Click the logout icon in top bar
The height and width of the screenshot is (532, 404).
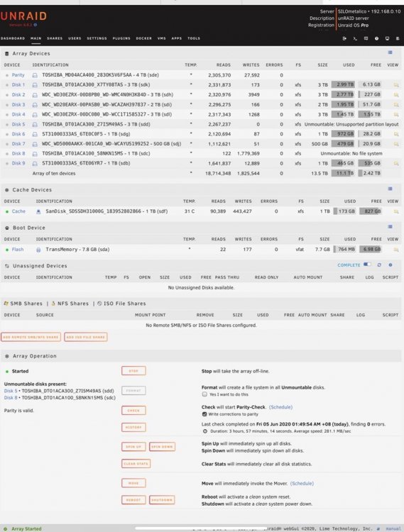(344, 39)
